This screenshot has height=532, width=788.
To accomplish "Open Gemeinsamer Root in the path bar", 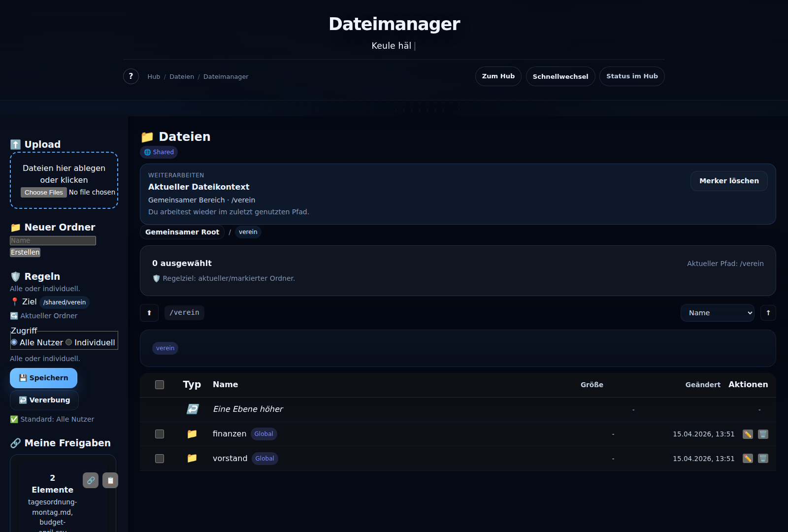I will 182,232.
